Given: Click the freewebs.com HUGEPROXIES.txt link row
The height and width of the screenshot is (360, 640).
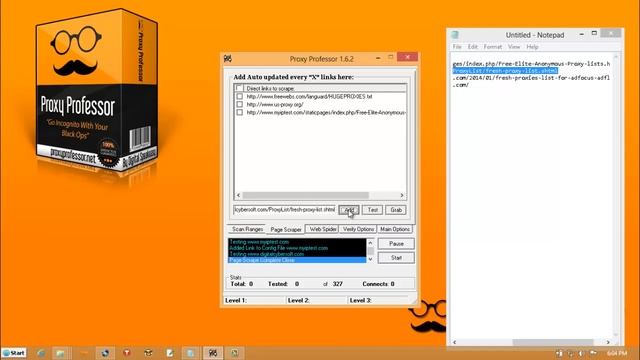Looking at the screenshot, I should coord(309,96).
